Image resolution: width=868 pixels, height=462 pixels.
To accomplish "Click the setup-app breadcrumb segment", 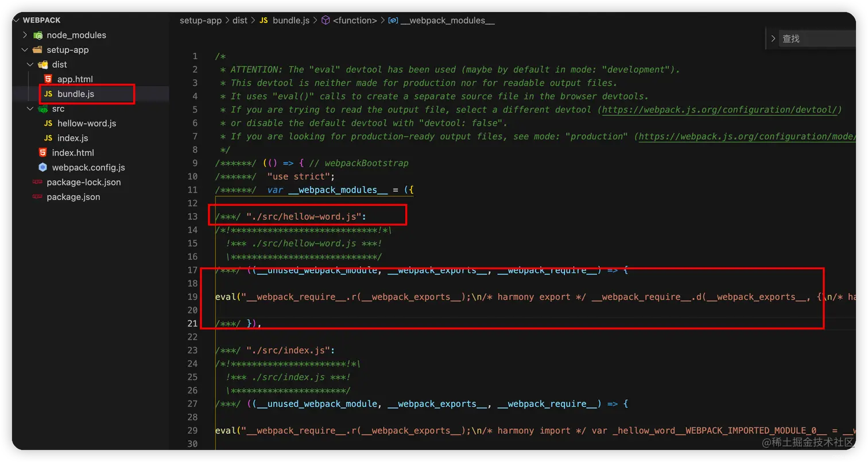I will 200,20.
